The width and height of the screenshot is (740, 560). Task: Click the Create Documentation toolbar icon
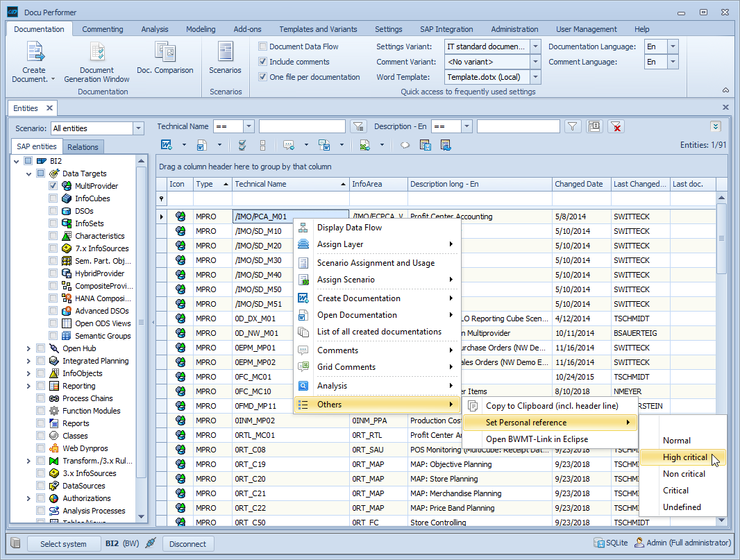point(167,145)
